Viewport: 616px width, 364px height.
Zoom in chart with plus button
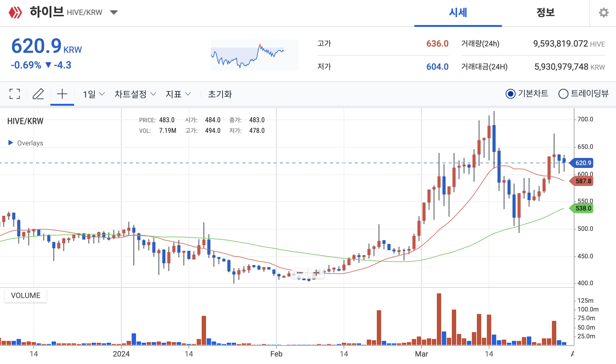coord(316,273)
